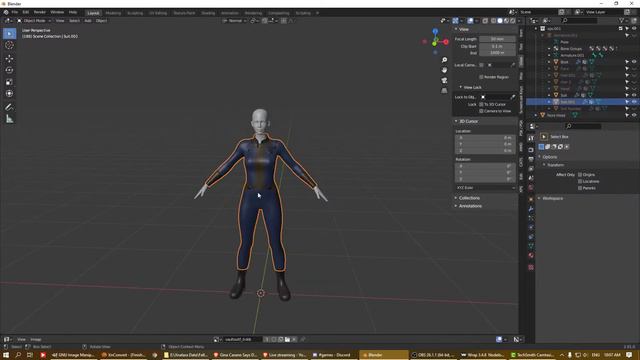Open the Tool properties tab icon
Screen dimensions: 640x360
click(x=531, y=138)
